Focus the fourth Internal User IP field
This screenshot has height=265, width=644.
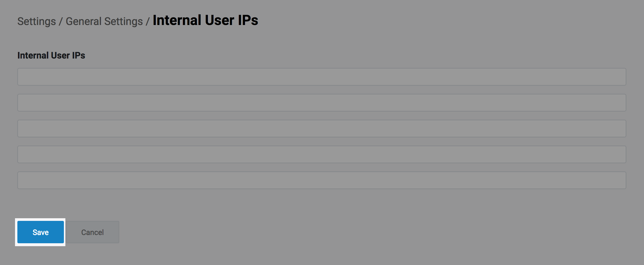pos(322,154)
